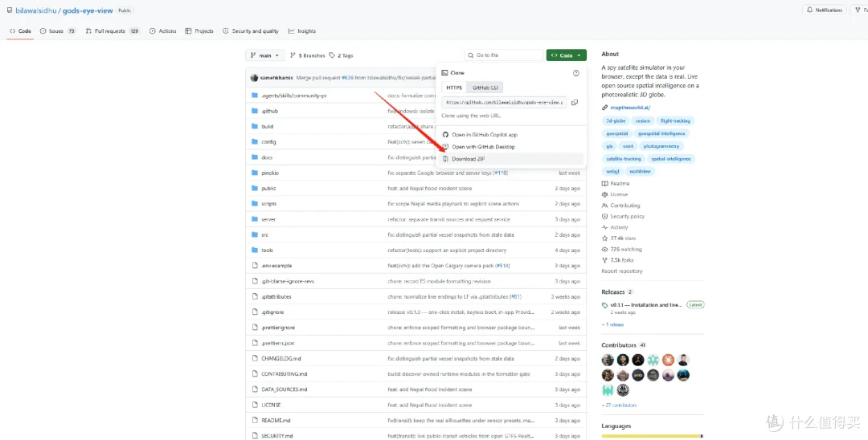Image resolution: width=868 pixels, height=440 pixels.
Task: Click the first contributor avatar
Action: point(608,360)
